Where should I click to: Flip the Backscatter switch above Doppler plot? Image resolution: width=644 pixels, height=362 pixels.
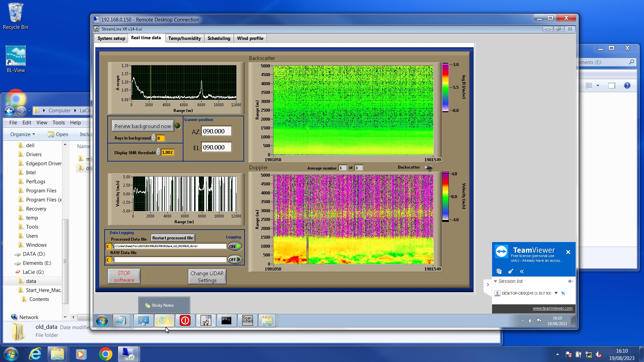click(428, 168)
